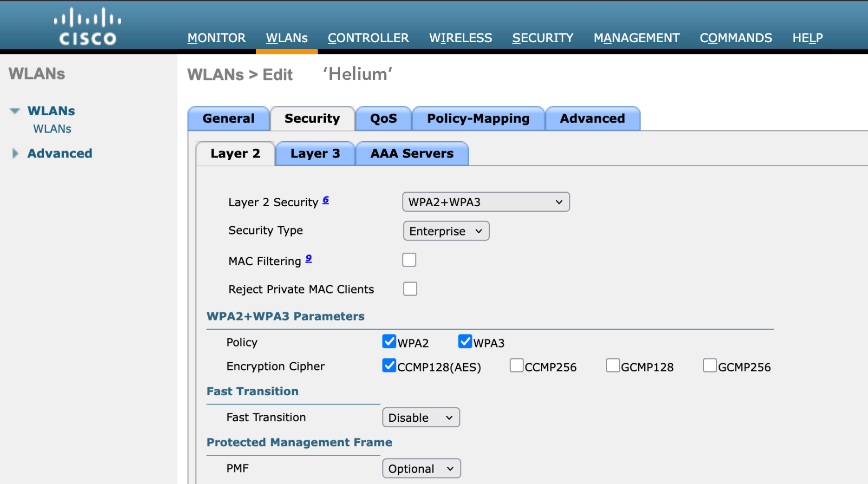
Task: Switch to the Layer 3 tab
Action: point(315,154)
